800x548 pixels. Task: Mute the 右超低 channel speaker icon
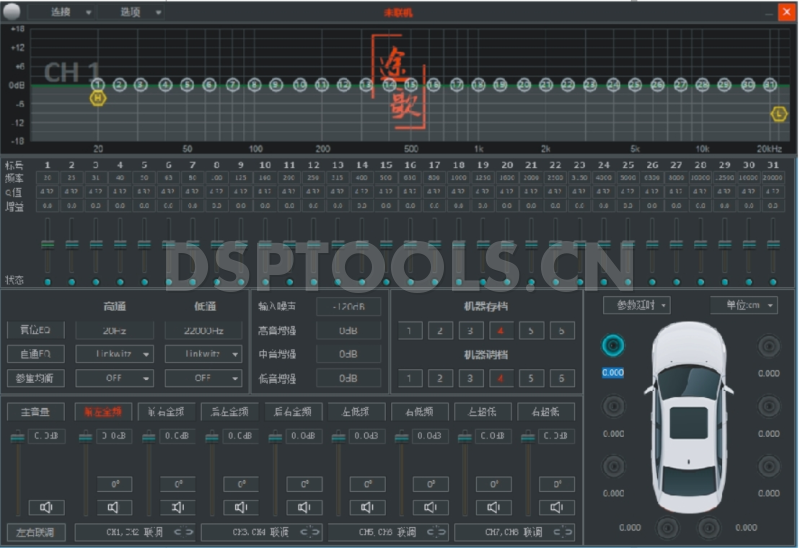pos(557,507)
